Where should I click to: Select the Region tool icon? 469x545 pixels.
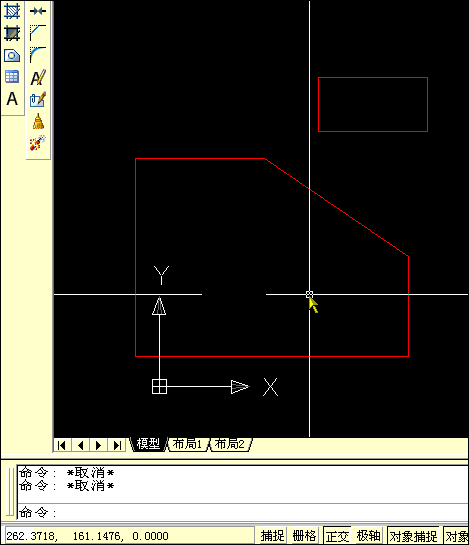click(12, 55)
